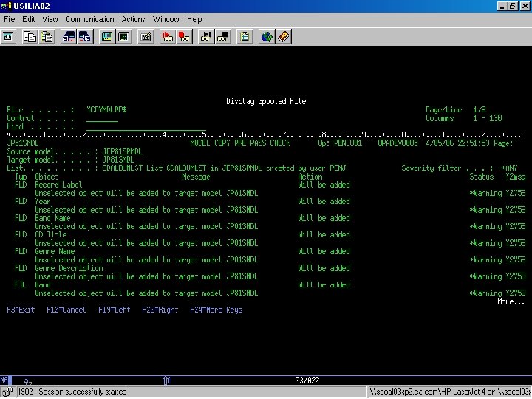The image size is (532, 399).
Task: Click the Severity filter *ANY value
Action: tap(509, 168)
